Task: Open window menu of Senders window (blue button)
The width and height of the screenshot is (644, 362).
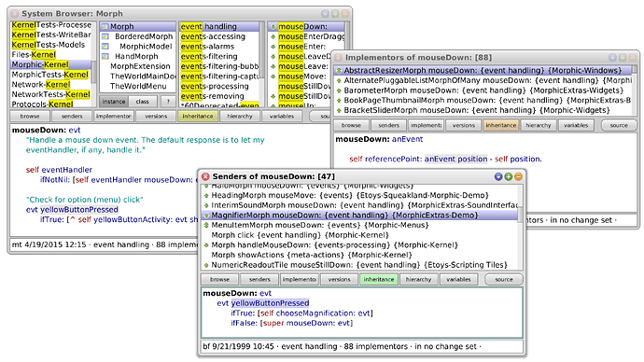Action: click(x=498, y=176)
